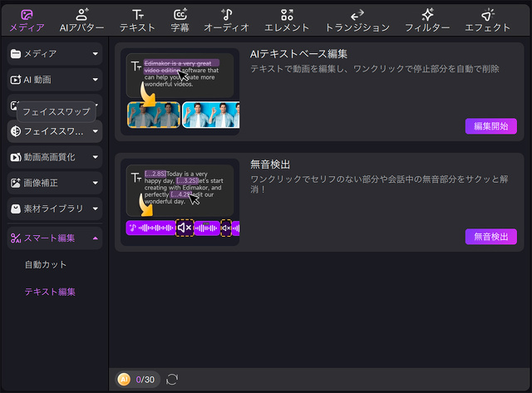Viewport: 532px width, 393px height.
Task: Open the オーディオ tab
Action: pyautogui.click(x=227, y=21)
